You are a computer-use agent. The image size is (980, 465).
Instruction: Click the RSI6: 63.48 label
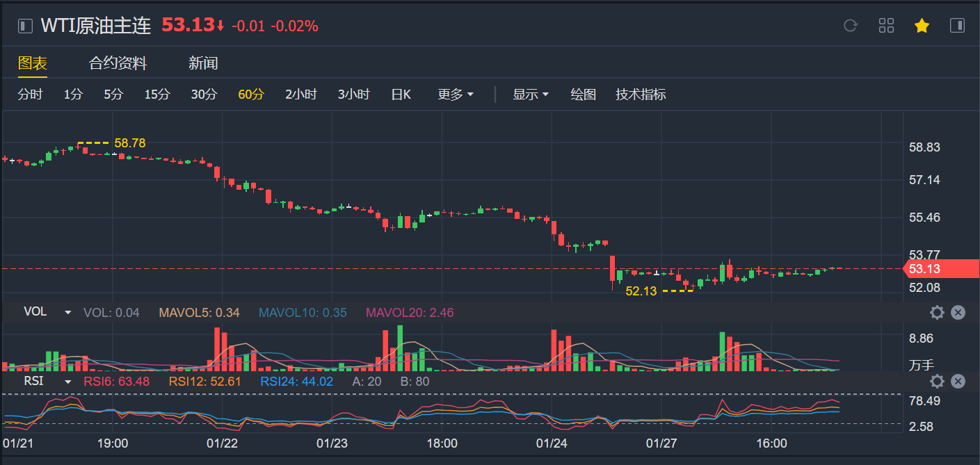click(x=117, y=382)
